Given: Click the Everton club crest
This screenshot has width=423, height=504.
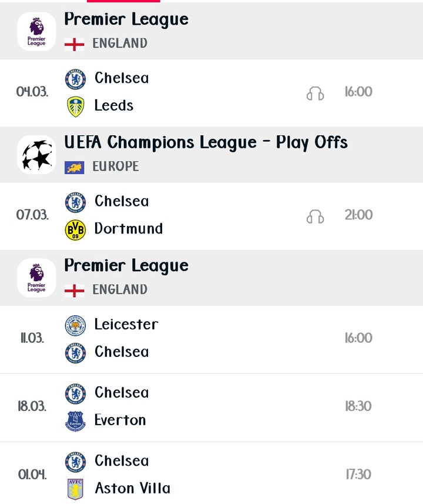Looking at the screenshot, I should coord(75,420).
